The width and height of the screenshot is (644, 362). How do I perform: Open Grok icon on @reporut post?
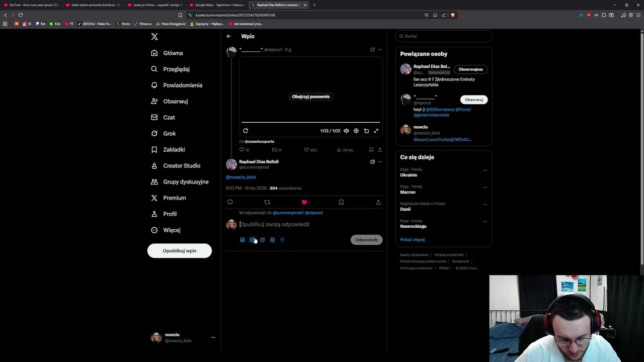[x=372, y=50]
